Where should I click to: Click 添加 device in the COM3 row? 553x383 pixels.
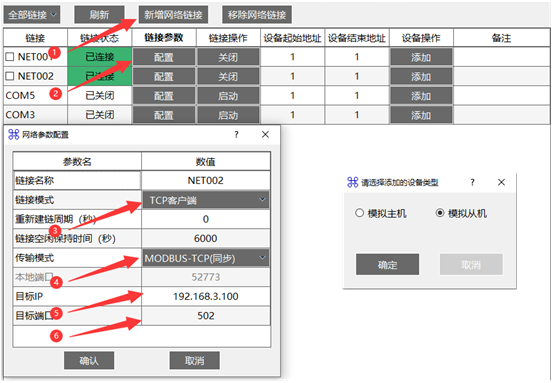[x=421, y=115]
